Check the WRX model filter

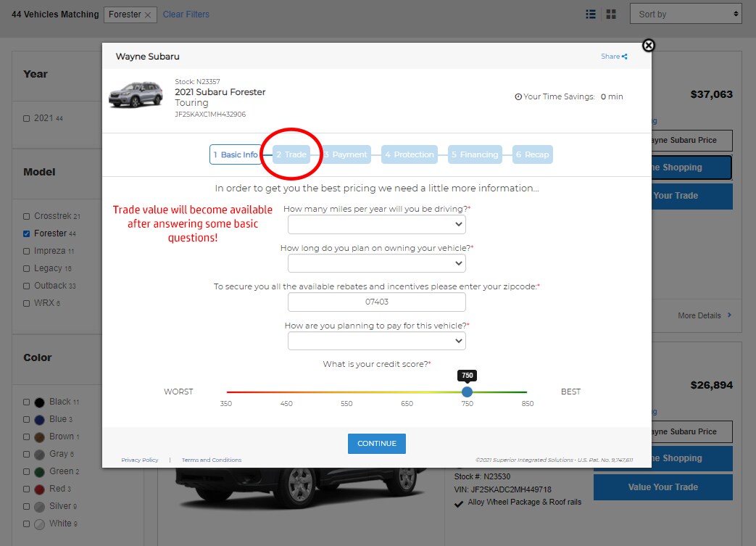click(x=27, y=303)
